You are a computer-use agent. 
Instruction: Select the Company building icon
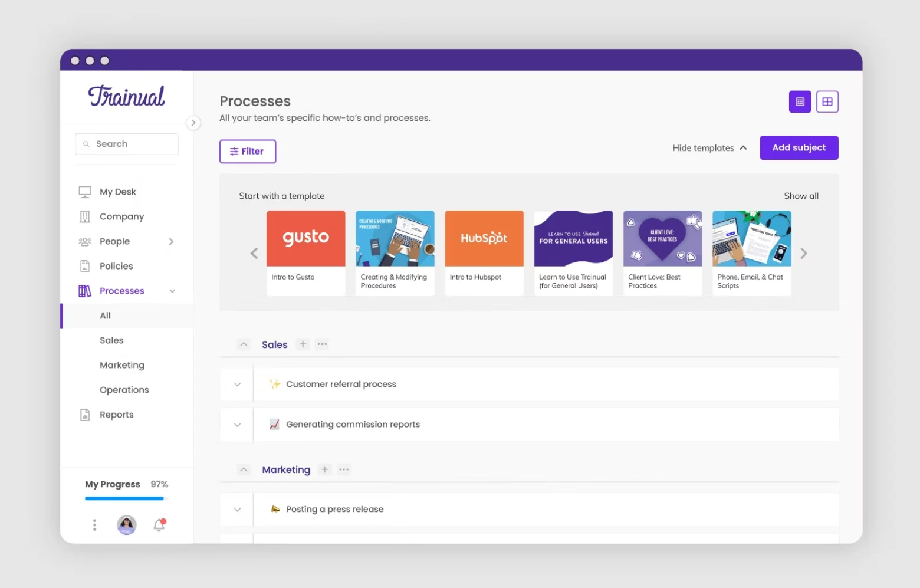tap(84, 216)
